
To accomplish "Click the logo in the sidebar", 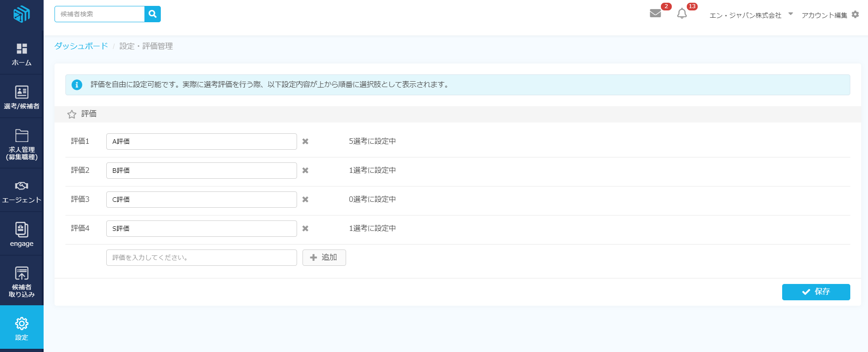I will [x=21, y=14].
